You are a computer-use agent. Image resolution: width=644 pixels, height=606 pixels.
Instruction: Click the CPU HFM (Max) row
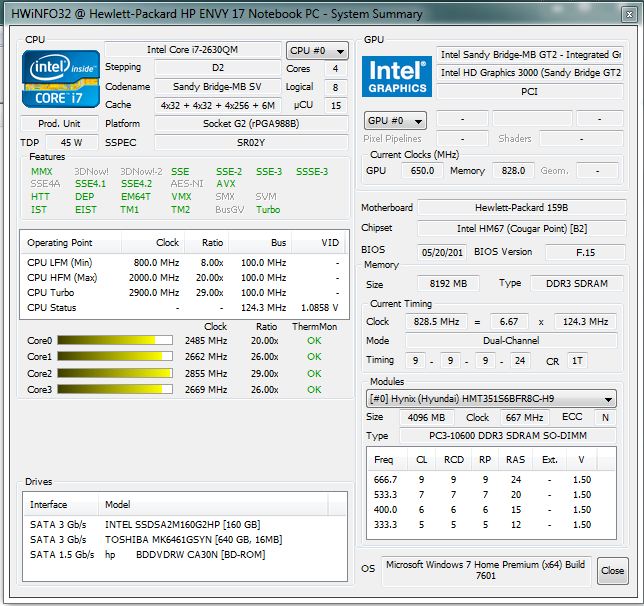click(184, 278)
